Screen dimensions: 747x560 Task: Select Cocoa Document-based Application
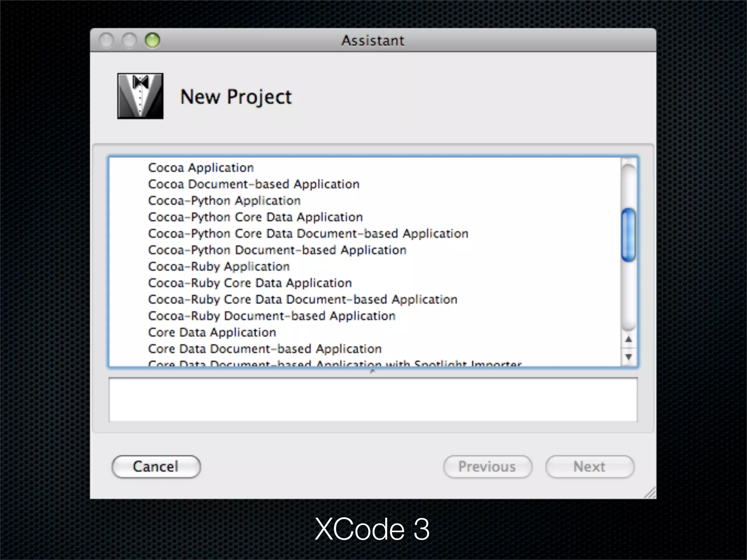253,184
